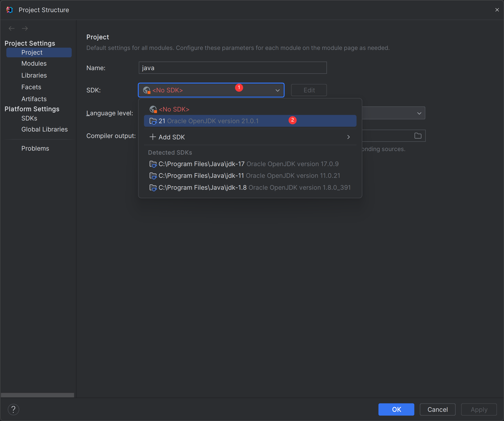The image size is (504, 421).
Task: Choose 21 Oracle OpenJDK version 21.0.1
Action: 250,121
